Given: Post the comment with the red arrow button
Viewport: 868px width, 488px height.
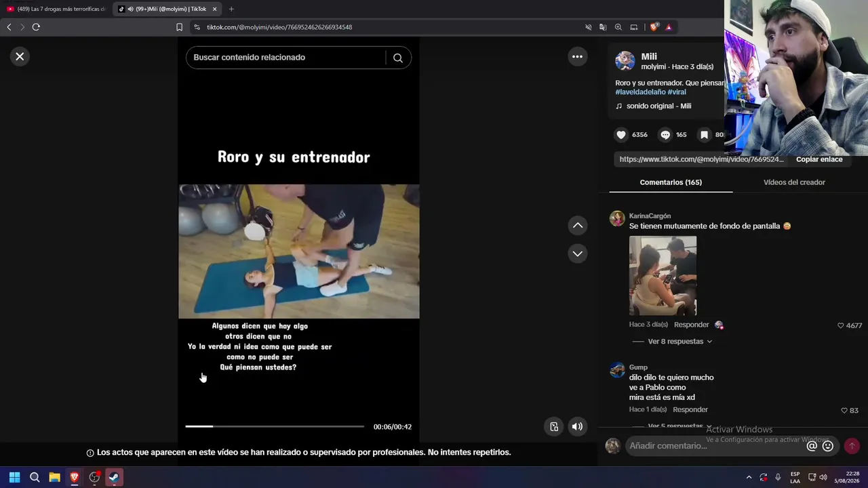Looking at the screenshot, I should (x=852, y=446).
